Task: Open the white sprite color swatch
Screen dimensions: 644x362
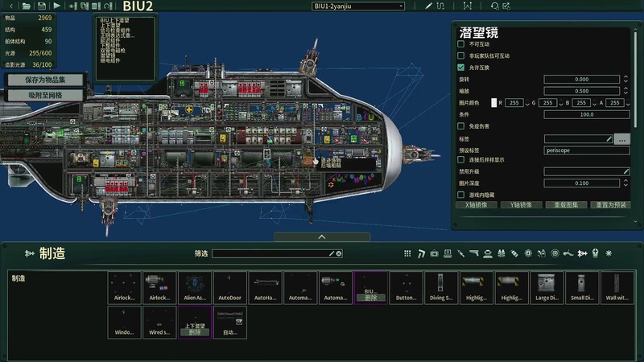Action: click(493, 103)
